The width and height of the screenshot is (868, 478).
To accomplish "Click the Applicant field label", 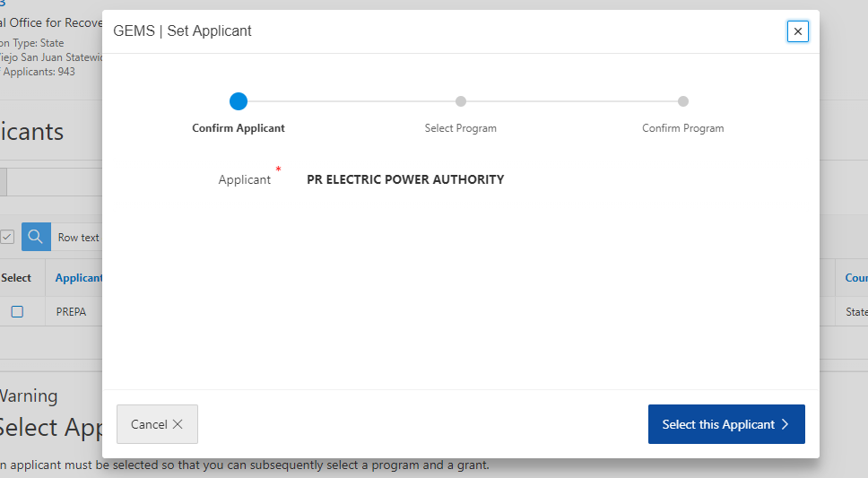I will [x=245, y=179].
